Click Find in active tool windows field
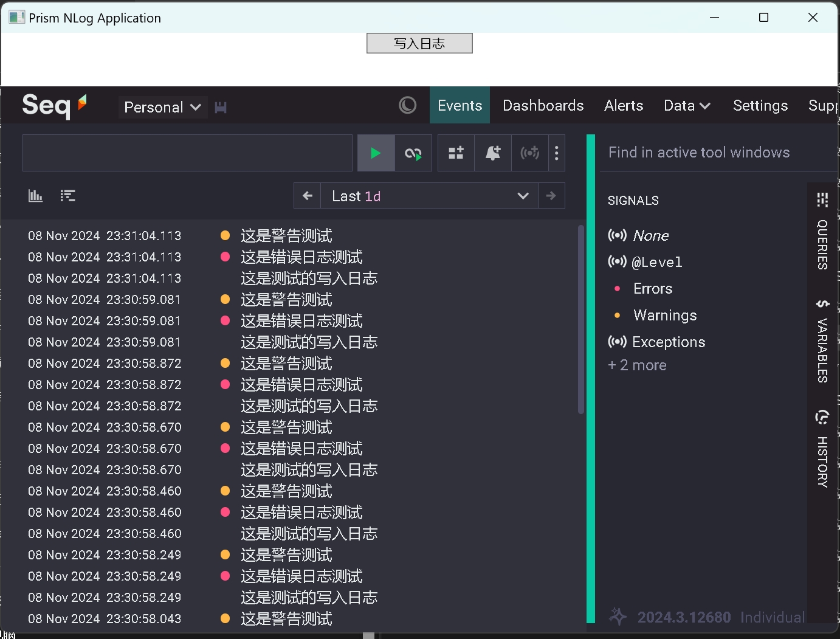 tap(717, 153)
